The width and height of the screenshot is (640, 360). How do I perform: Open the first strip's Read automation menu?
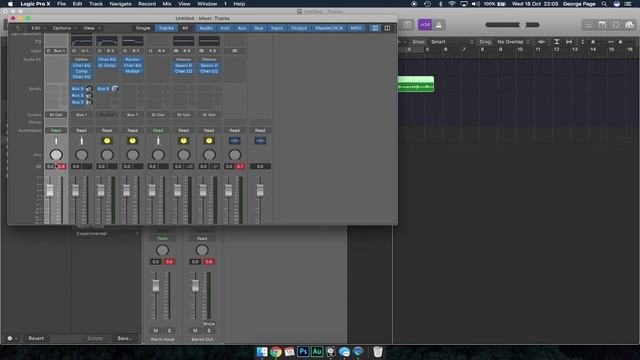click(56, 130)
